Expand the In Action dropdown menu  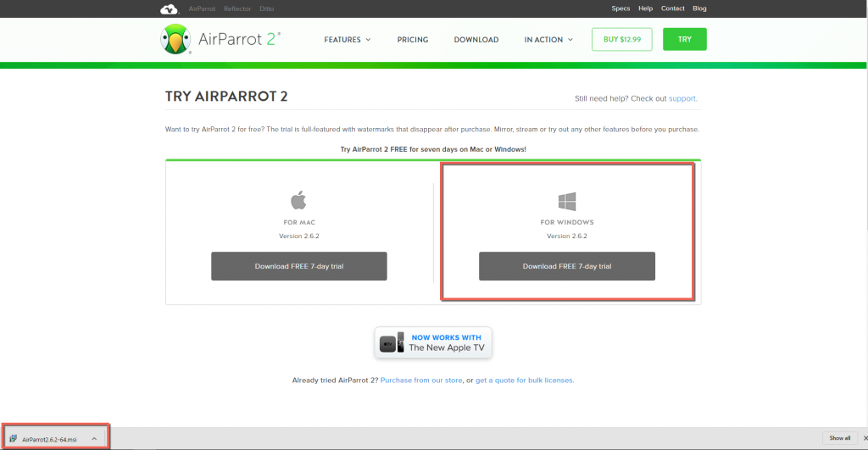548,40
